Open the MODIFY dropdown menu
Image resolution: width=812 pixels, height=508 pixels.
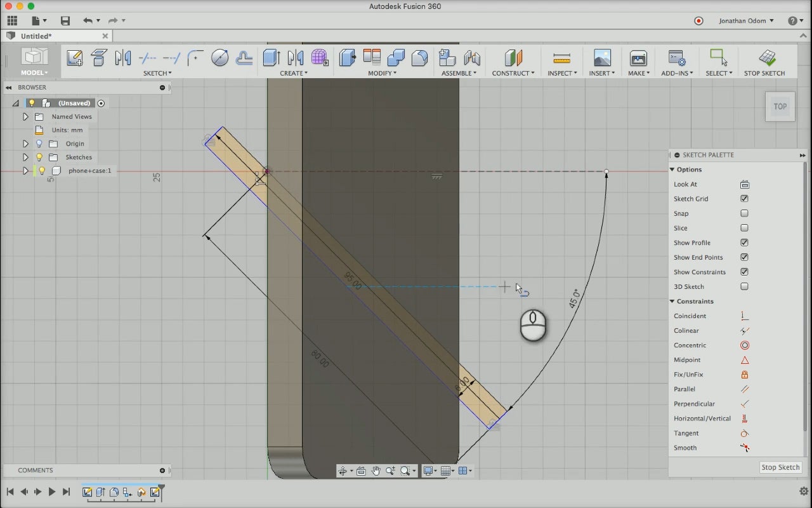pos(382,73)
